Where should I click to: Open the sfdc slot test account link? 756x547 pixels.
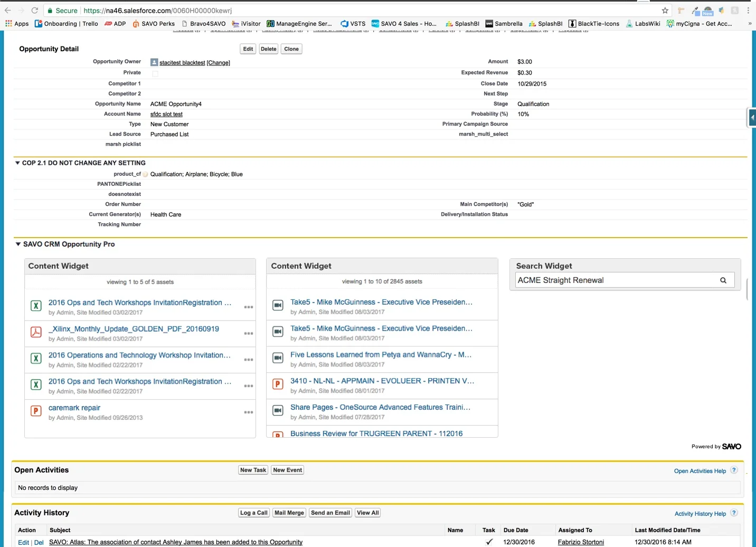166,114
